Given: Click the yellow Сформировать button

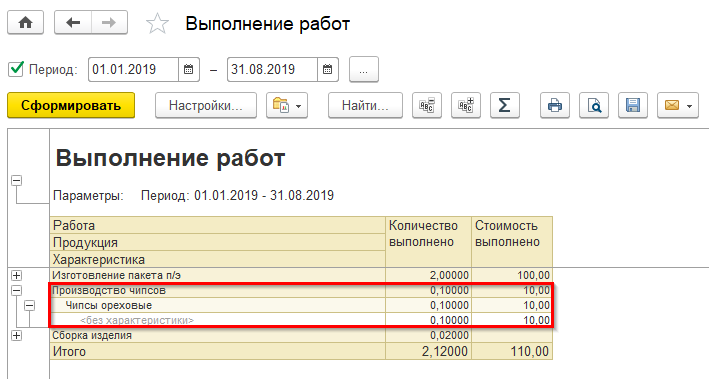Looking at the screenshot, I should pyautogui.click(x=71, y=105).
